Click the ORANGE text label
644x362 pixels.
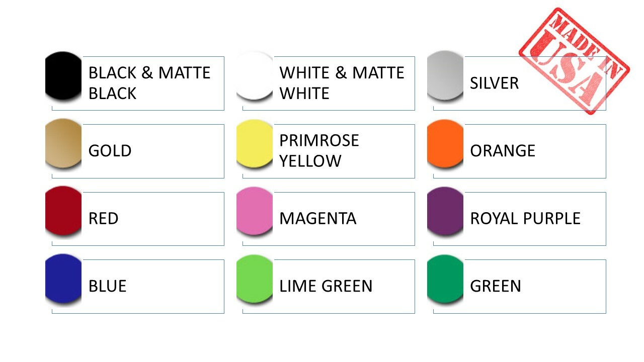point(502,151)
